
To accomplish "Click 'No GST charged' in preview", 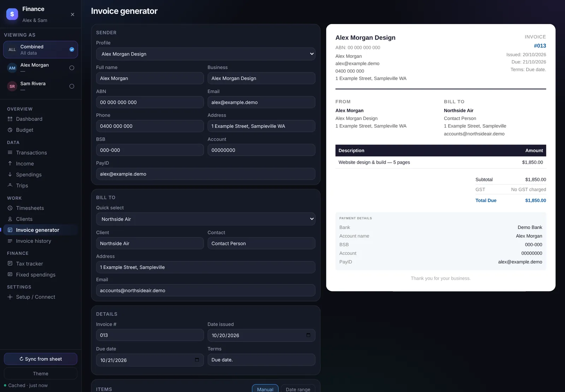I will pos(528,189).
